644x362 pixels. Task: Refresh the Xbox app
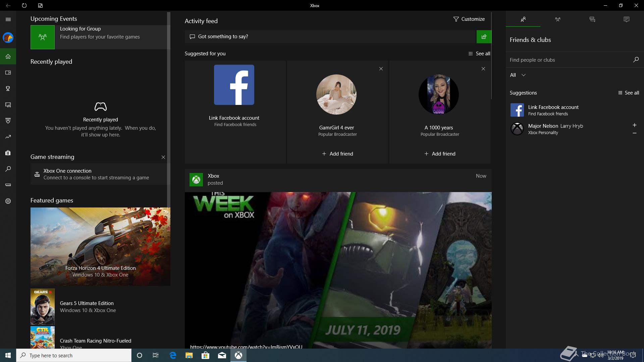coord(24,5)
